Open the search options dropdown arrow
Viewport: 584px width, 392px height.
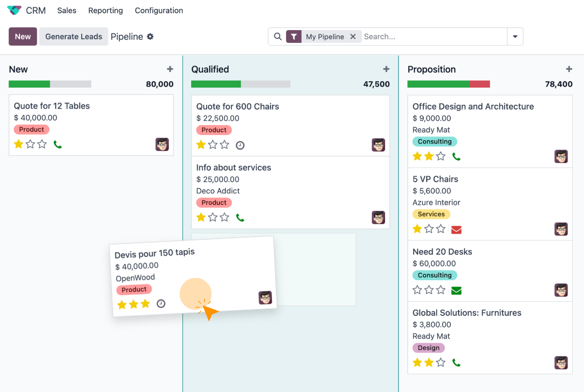[515, 36]
